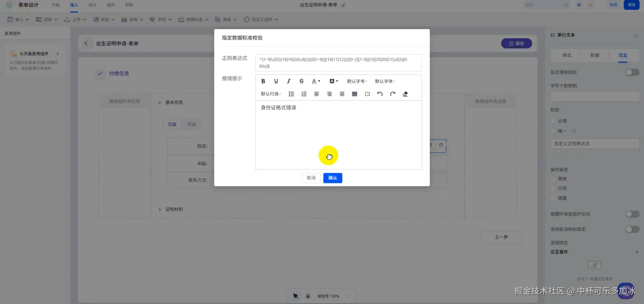Open the 输入 components dropdown

18,20
